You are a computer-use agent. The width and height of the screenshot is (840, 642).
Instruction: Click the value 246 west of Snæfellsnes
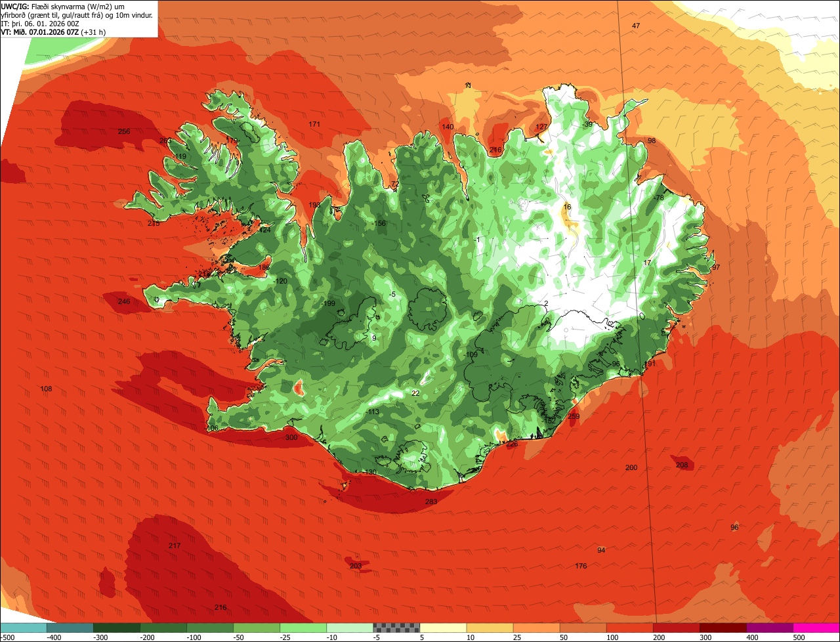tap(124, 302)
